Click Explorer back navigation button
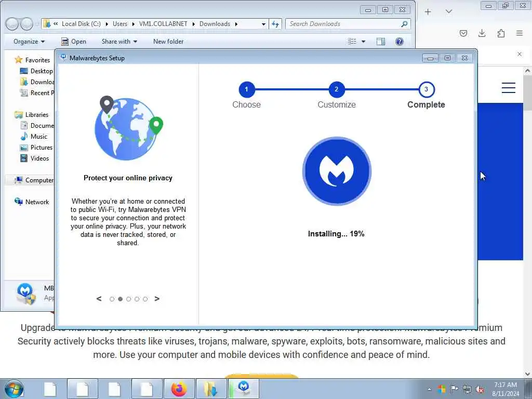The height and width of the screenshot is (399, 532). [x=12, y=24]
